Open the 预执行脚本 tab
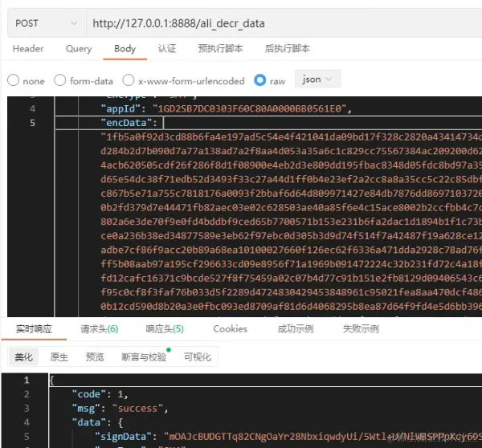The image size is (482, 448). point(220,48)
